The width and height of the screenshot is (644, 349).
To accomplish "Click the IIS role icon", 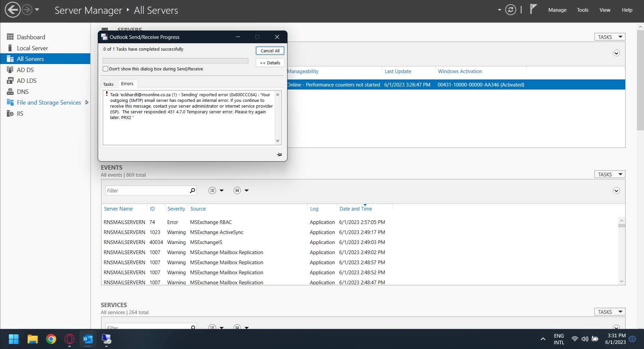I will pyautogui.click(x=10, y=113).
